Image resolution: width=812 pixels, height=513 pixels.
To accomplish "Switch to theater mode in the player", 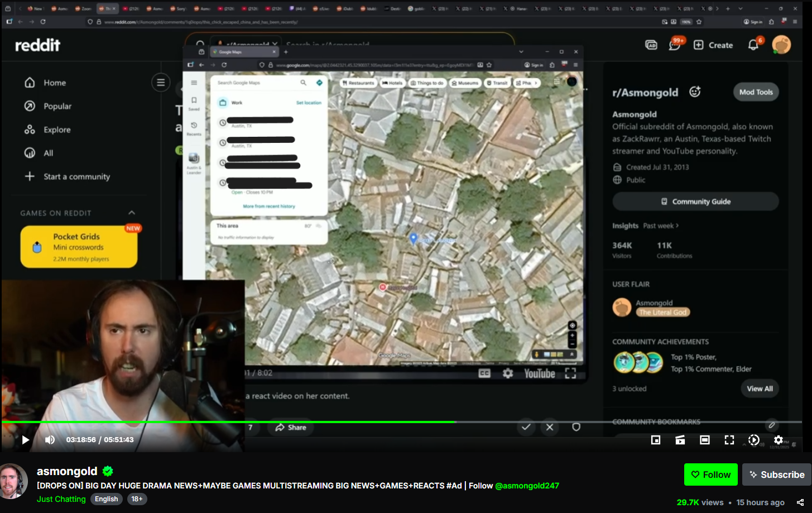I will [705, 440].
